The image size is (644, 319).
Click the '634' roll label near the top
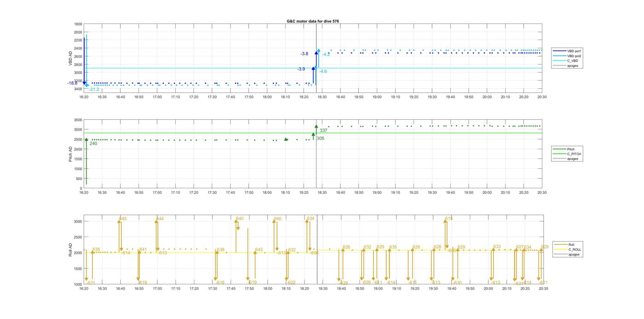pos(310,219)
